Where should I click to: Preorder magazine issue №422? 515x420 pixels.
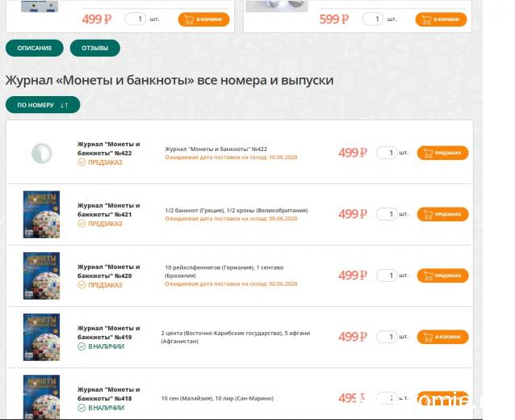tap(442, 153)
